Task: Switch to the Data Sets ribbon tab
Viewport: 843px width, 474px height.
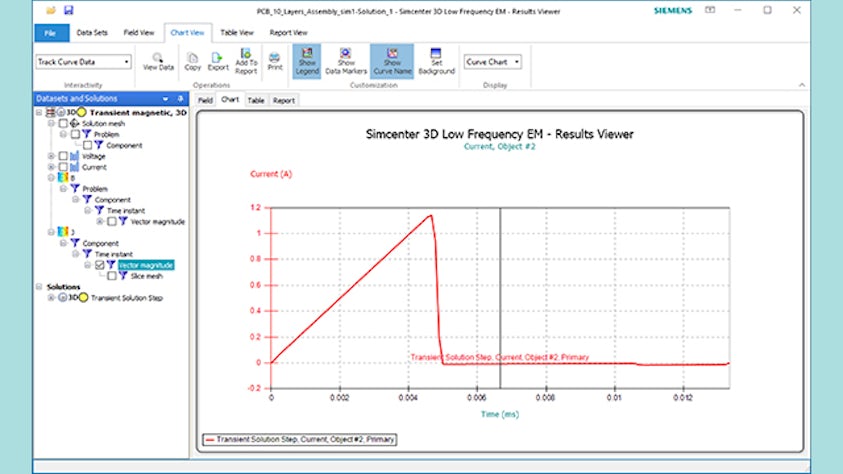Action: [x=92, y=33]
